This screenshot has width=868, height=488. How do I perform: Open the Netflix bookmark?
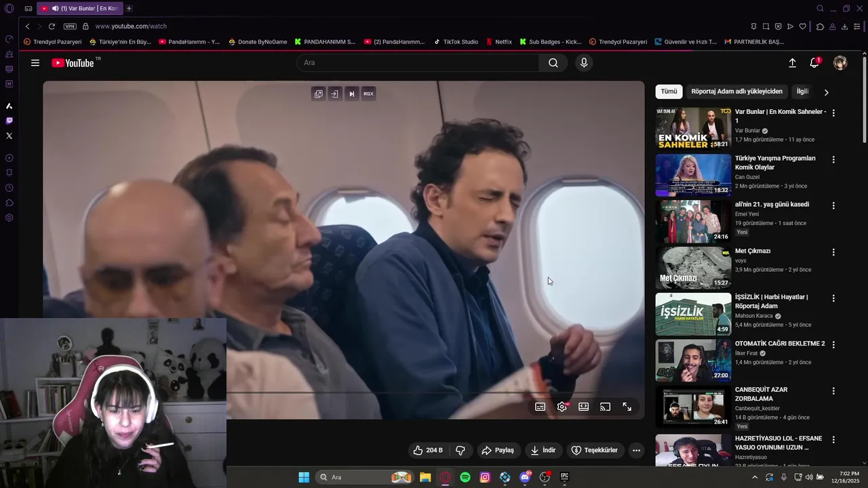tap(499, 42)
